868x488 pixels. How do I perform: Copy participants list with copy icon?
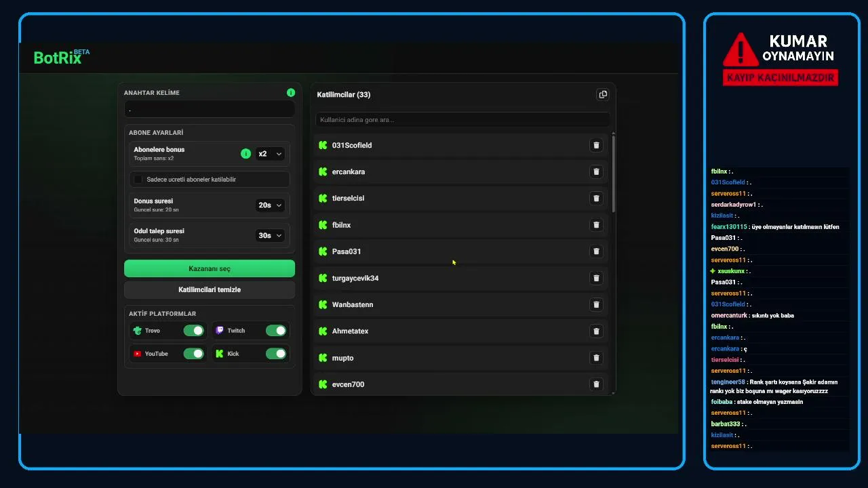click(x=603, y=94)
